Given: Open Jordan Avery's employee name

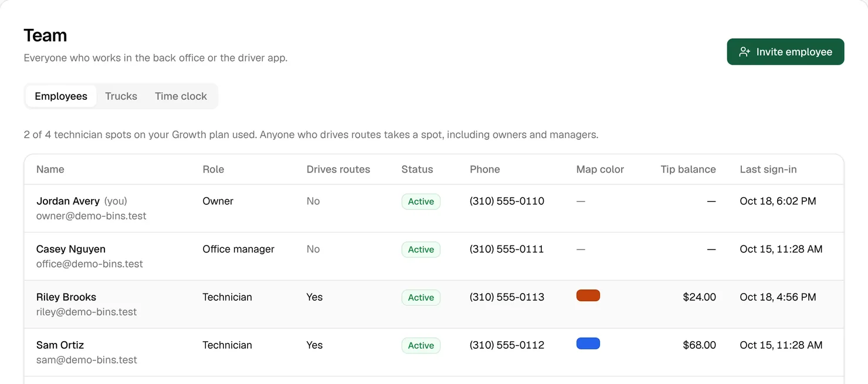Looking at the screenshot, I should (x=68, y=201).
